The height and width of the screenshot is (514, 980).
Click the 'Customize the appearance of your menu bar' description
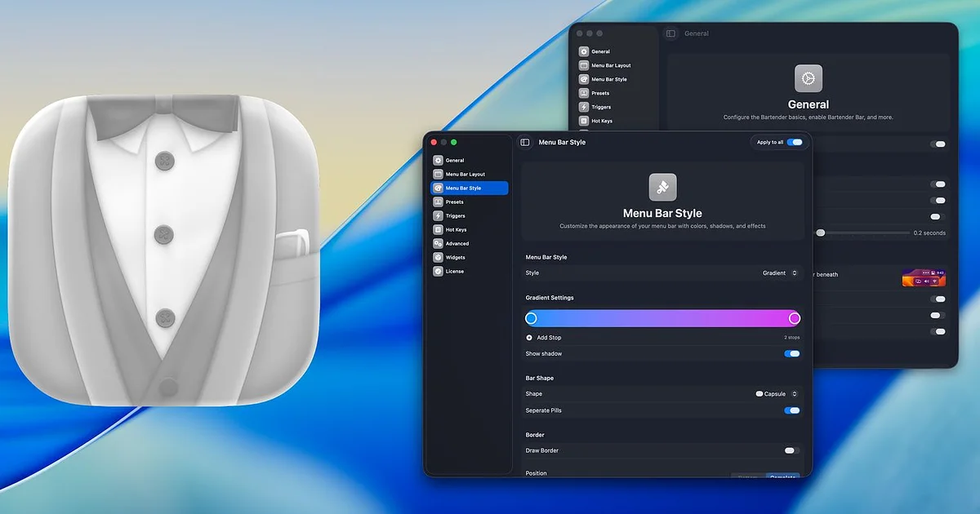tap(662, 226)
